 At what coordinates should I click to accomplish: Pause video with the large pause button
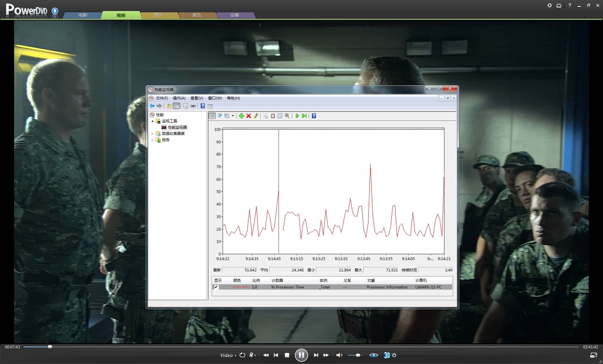pos(301,355)
